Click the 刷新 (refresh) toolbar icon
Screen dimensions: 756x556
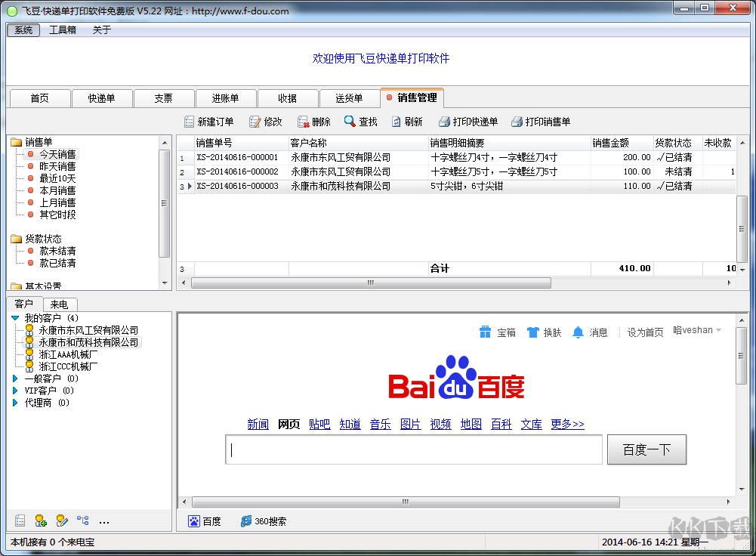[x=396, y=122]
